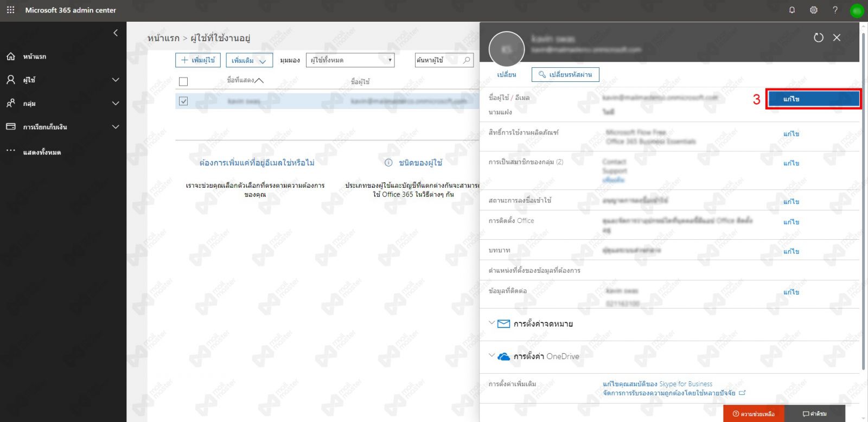868x422 pixels.
Task: Click the คำติชม feedback button
Action: (x=815, y=413)
